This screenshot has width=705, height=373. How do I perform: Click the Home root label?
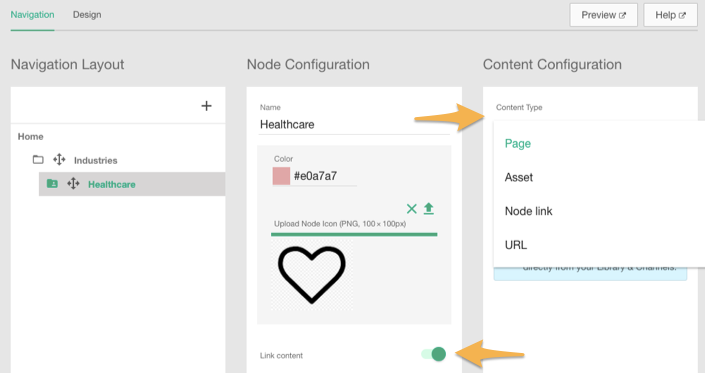point(31,137)
